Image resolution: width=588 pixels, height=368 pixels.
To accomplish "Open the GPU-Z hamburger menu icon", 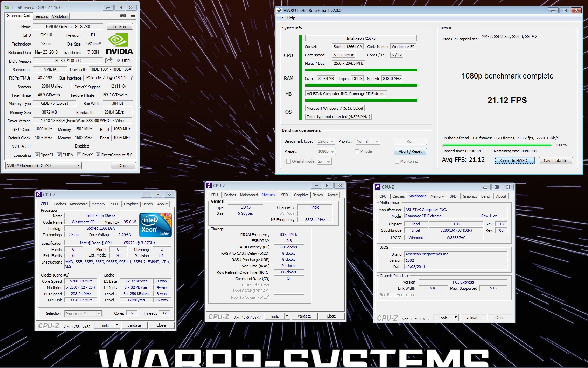I will click(x=133, y=16).
